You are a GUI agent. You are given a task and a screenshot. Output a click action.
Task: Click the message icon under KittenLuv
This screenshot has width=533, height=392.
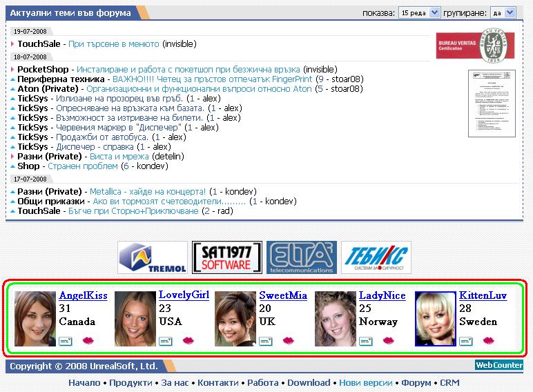(466, 340)
